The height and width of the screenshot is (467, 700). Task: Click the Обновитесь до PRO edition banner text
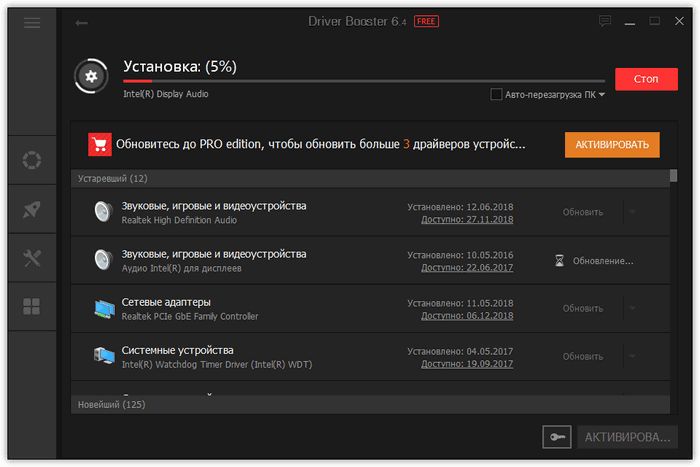[321, 144]
